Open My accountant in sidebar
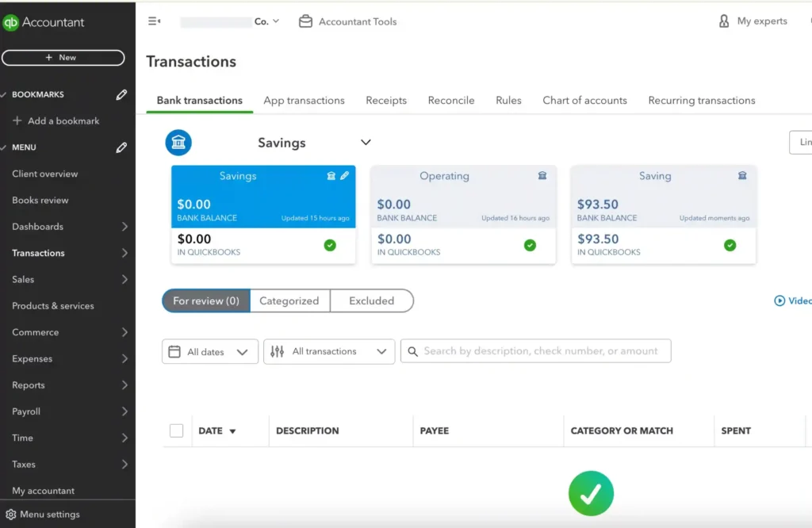The height and width of the screenshot is (528, 812). point(43,491)
